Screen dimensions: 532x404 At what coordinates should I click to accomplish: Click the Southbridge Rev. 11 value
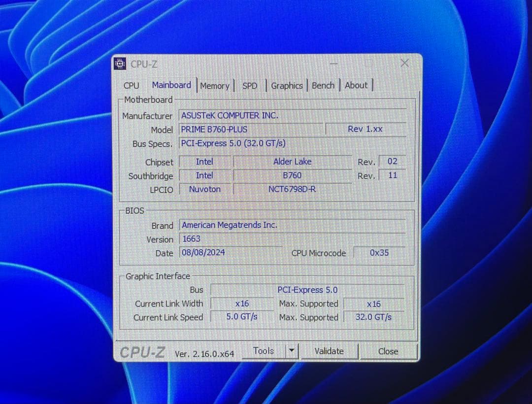[x=392, y=175]
